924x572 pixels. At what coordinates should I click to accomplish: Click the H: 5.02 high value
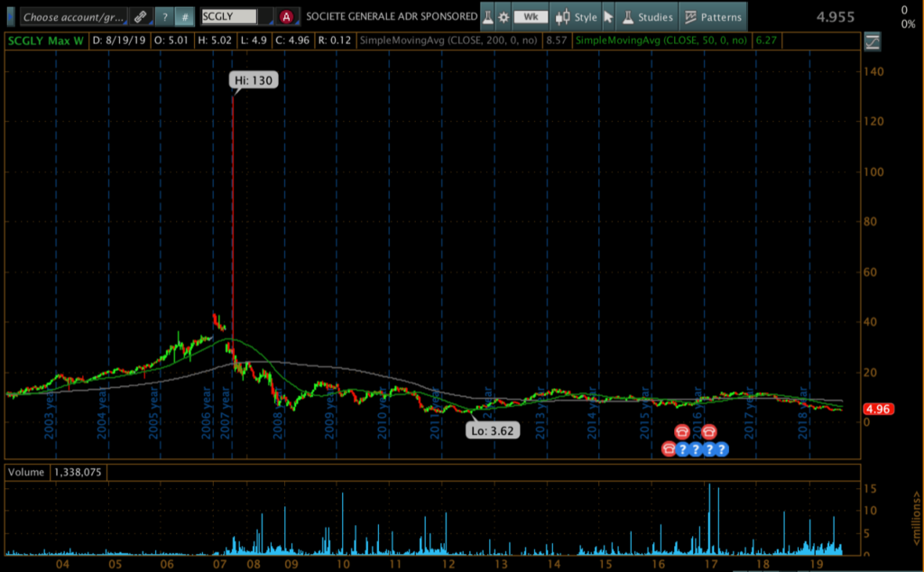click(x=215, y=41)
